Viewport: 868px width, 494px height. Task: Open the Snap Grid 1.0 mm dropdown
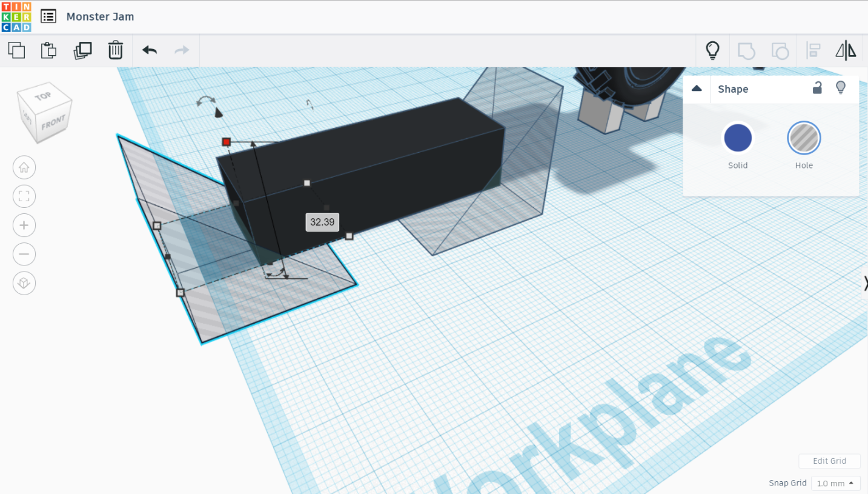[x=835, y=483]
